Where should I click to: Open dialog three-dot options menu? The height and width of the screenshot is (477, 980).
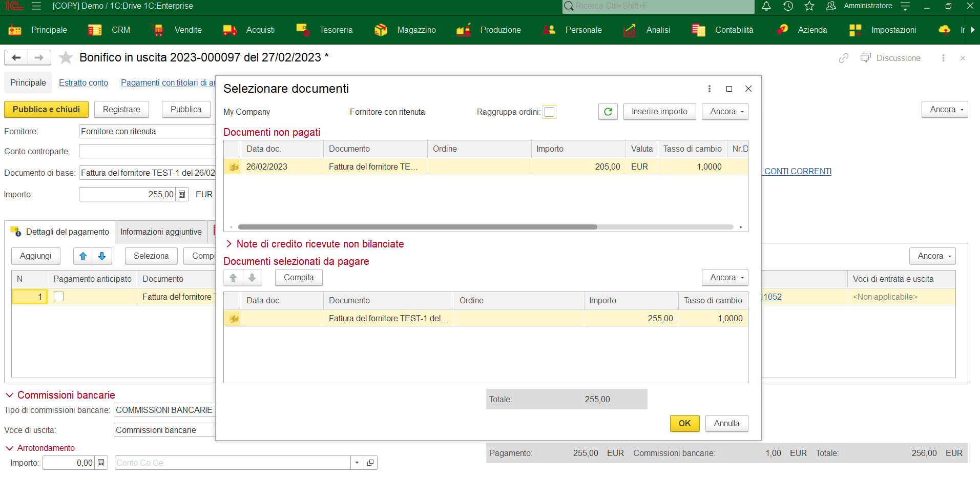click(710, 89)
